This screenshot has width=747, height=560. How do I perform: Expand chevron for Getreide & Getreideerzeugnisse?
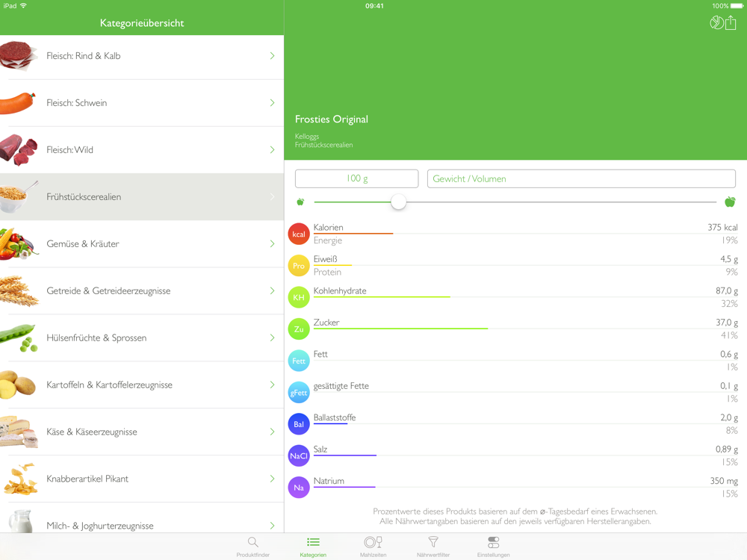(272, 290)
